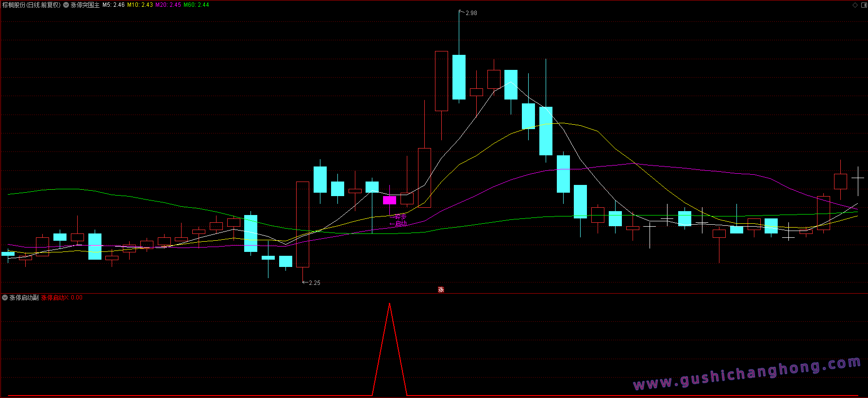Click the magenta 启动 signal text on chart
The width and height of the screenshot is (868, 398).
click(401, 224)
